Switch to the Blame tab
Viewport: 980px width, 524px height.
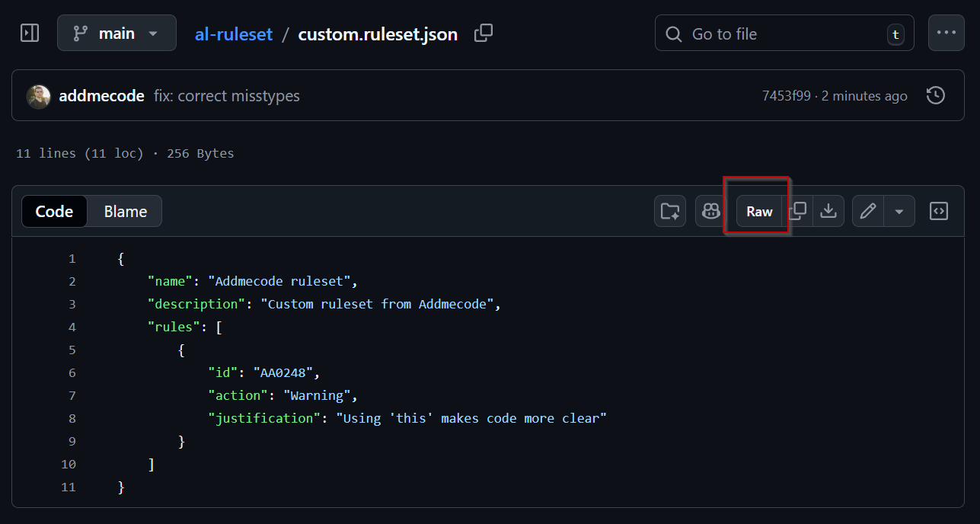[x=124, y=211]
